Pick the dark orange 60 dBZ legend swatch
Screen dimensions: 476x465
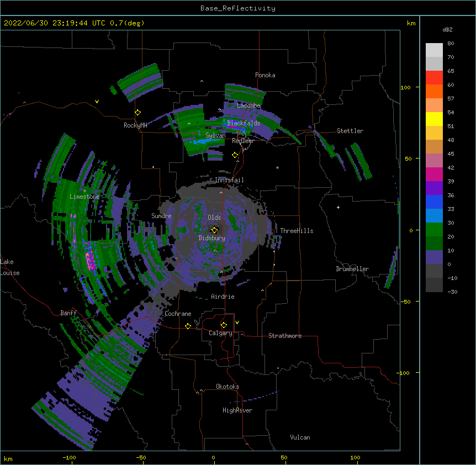click(434, 91)
